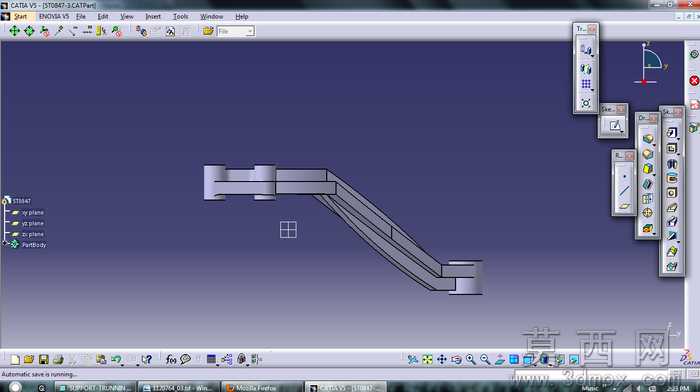Click the Zoom Out icon
The image size is (700, 392).
tap(485, 359)
